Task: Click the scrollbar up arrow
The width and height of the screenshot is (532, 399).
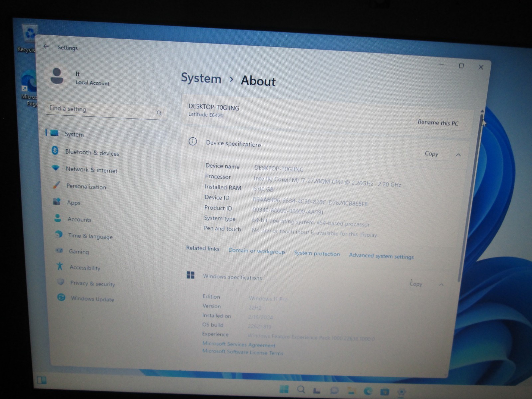Action: 482,111
